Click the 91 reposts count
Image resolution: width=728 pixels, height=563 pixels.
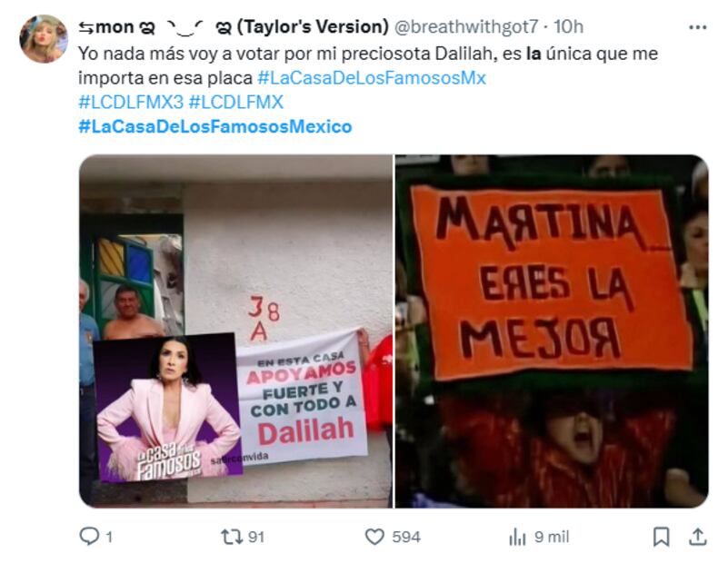[256, 537]
